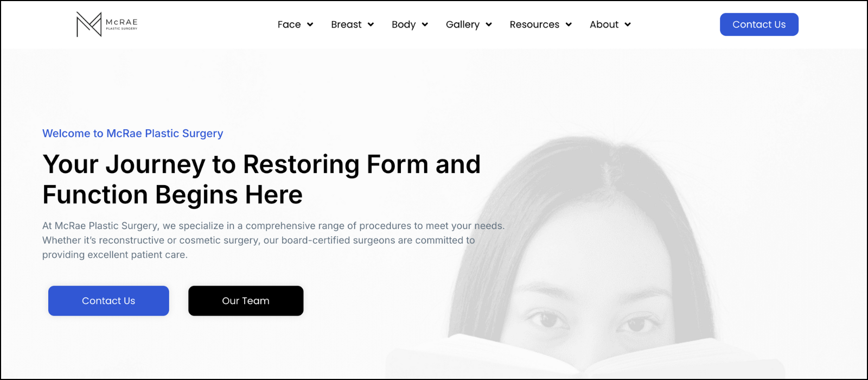The width and height of the screenshot is (868, 380).
Task: Expand the Gallery dropdown chevron
Action: tap(489, 24)
